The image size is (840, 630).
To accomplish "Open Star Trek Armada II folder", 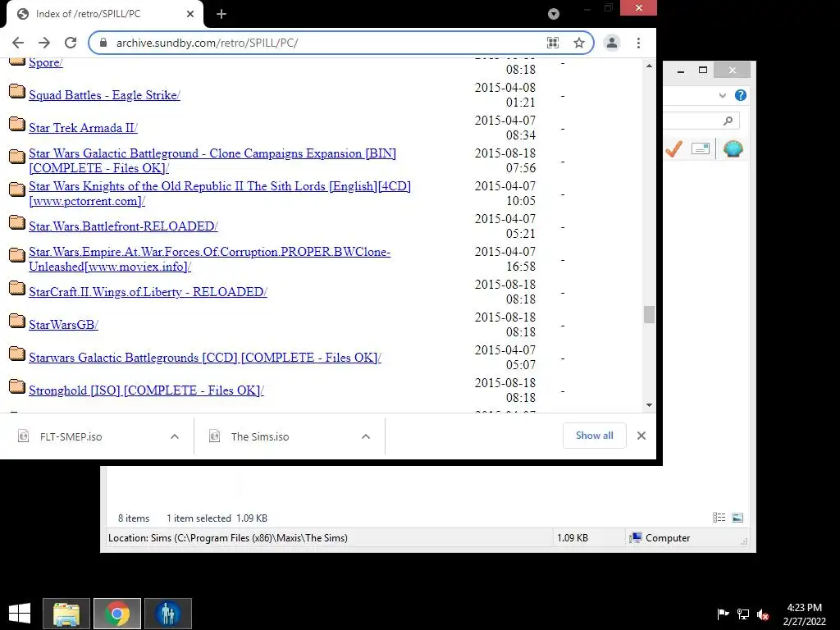I will coord(83,127).
